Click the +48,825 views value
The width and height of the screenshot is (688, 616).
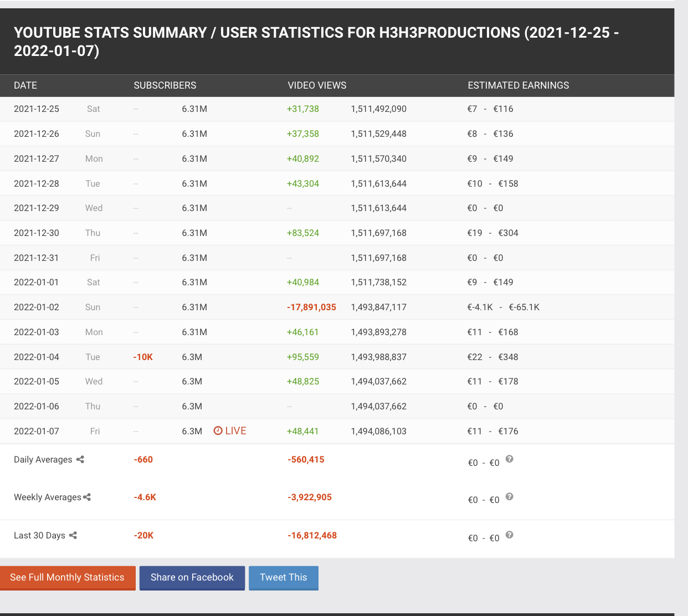[x=303, y=382]
